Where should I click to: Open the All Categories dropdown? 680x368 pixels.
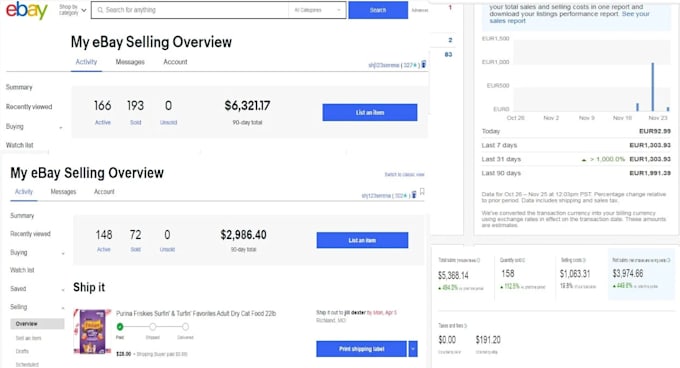(317, 10)
